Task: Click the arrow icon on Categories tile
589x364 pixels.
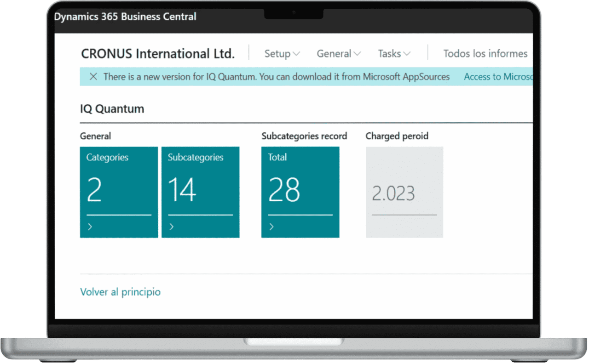Action: pos(90,227)
